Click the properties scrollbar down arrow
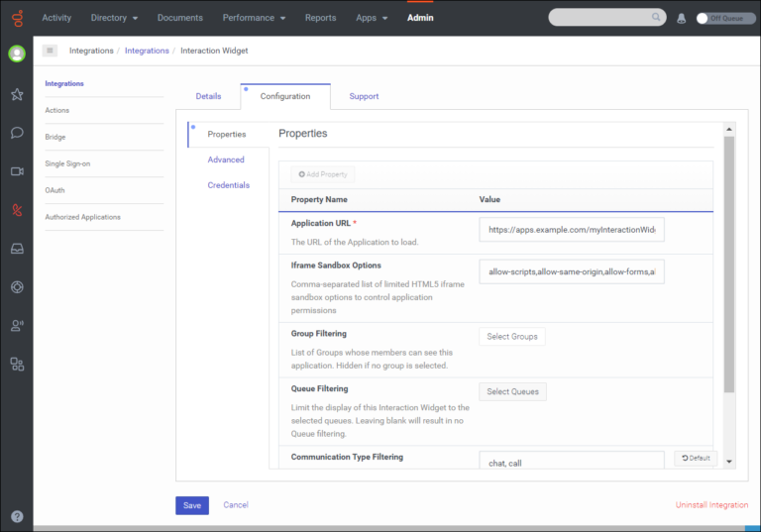The image size is (761, 532). click(729, 462)
